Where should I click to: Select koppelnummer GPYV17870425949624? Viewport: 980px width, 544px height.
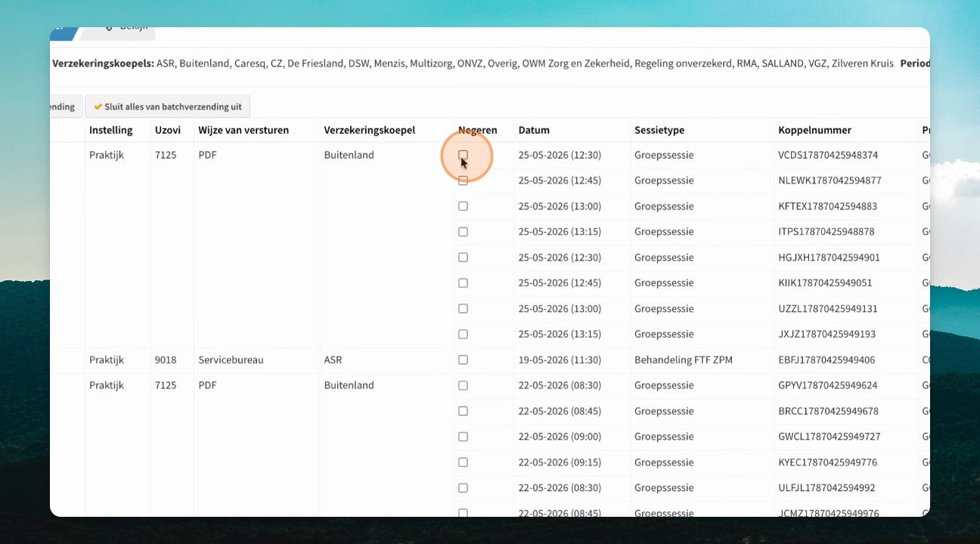tap(828, 385)
